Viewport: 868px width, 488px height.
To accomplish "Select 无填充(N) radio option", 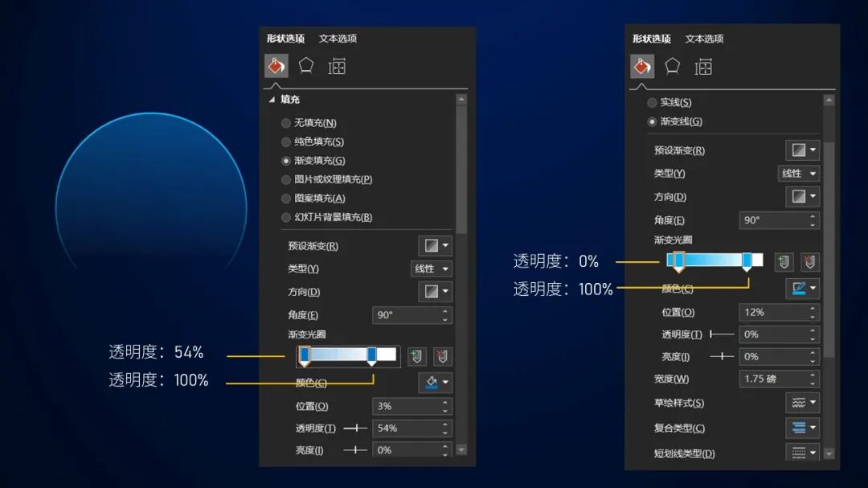I will (285, 123).
